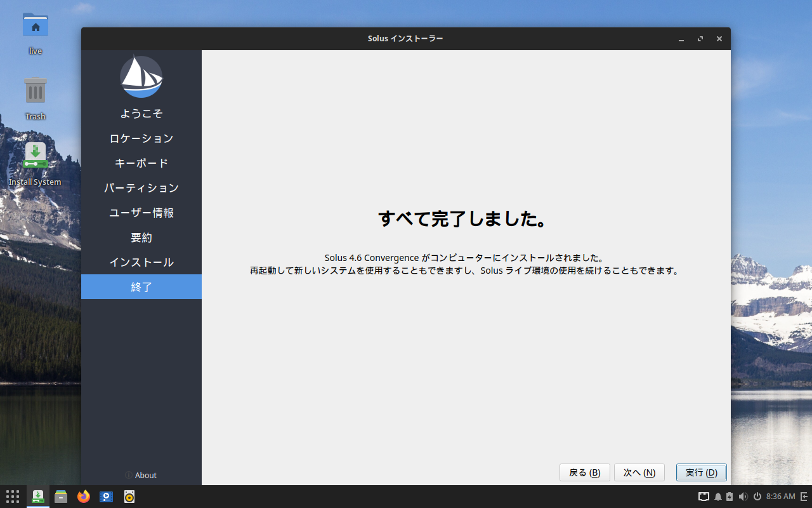Select the ロケーション step in the sidebar
Screen dimensions: 812x508
pos(141,138)
